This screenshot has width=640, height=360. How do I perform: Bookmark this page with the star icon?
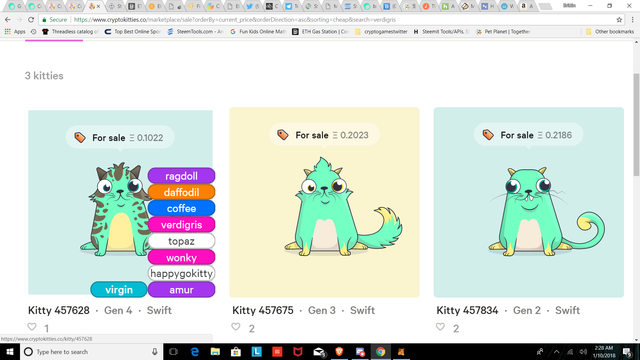(619, 20)
